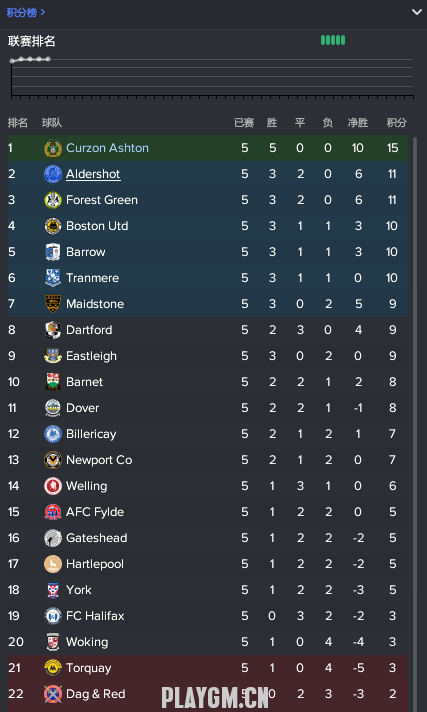Screen dimensions: 427x712
Task: Open the Aldershot team link
Action: pyautogui.click(x=93, y=174)
